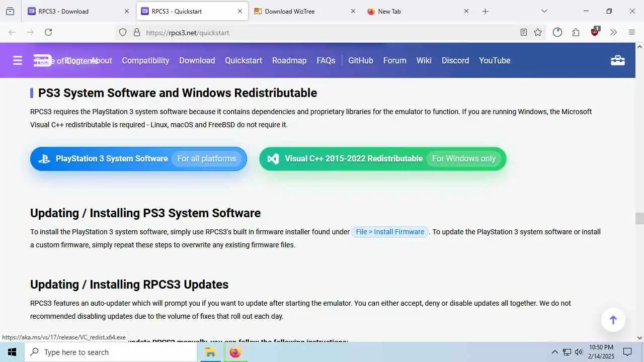644x362 pixels.
Task: Click the page vertical scrollbar thumb
Action: click(639, 218)
